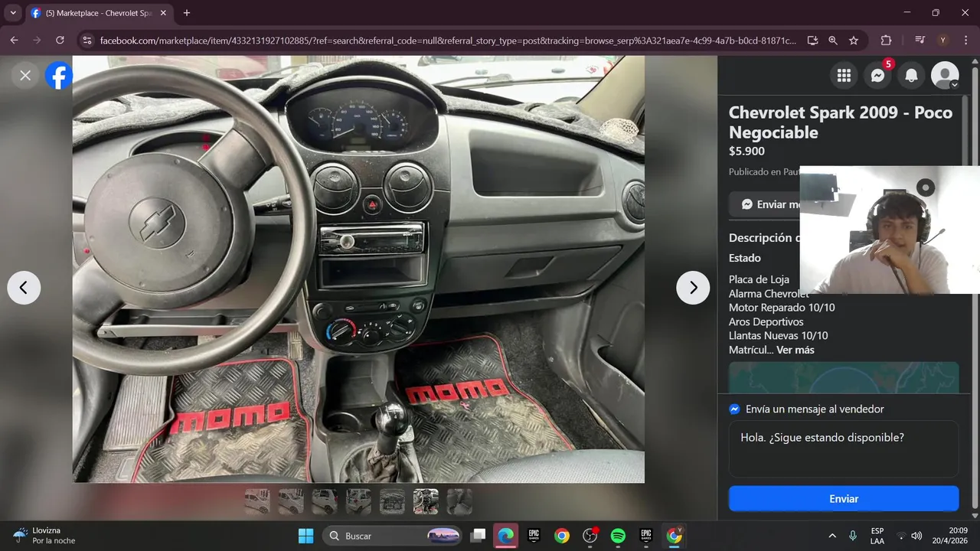
Task: Click the price '$5.900'
Action: 746,151
